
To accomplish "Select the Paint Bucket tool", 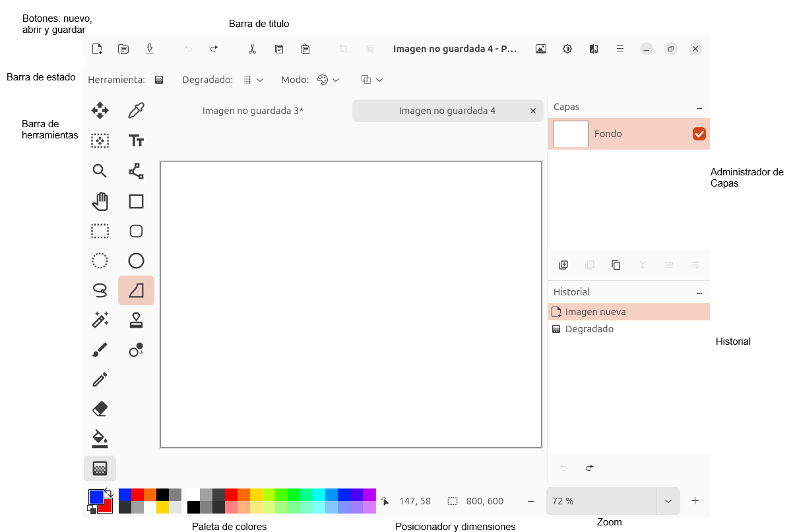I will tap(100, 438).
